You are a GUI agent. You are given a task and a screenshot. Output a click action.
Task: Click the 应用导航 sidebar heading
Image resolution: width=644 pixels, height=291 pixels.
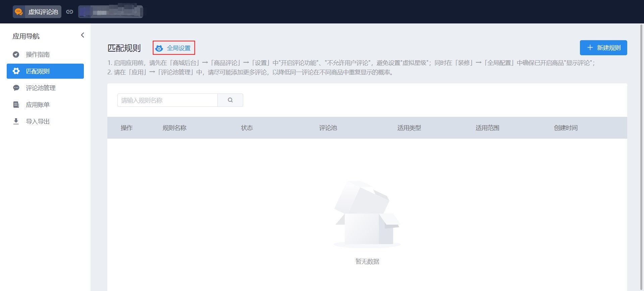tap(26, 36)
